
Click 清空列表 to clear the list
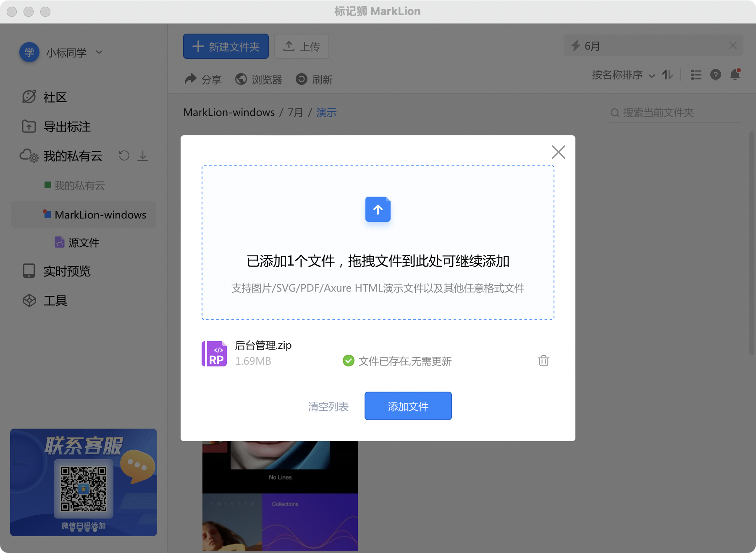click(328, 406)
